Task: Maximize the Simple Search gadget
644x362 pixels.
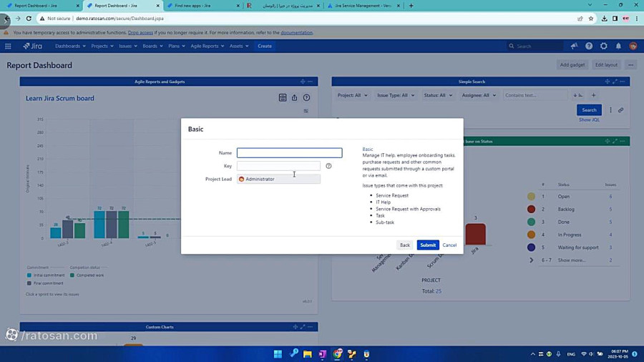Action: pyautogui.click(x=615, y=82)
